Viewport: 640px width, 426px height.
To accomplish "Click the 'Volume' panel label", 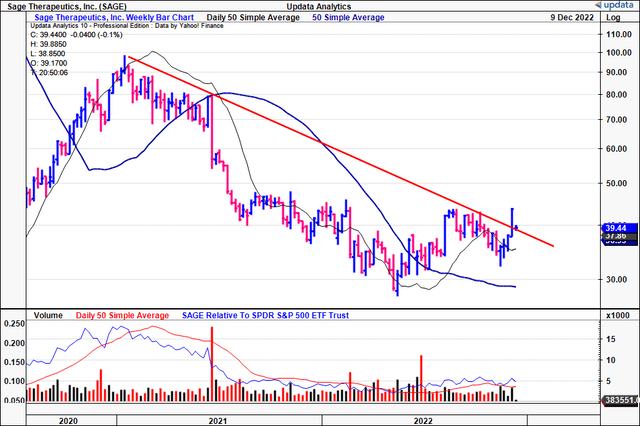I will [48, 315].
